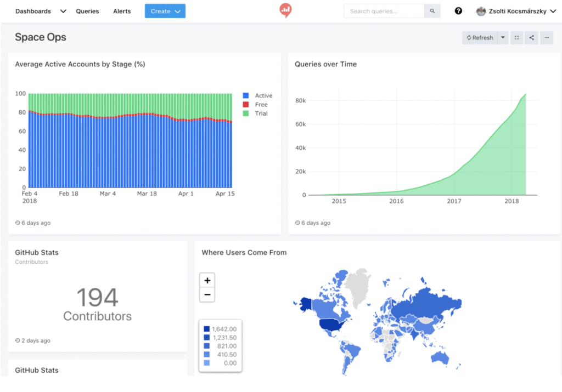Click the Refresh button
The width and height of the screenshot is (562, 392).
click(x=480, y=38)
